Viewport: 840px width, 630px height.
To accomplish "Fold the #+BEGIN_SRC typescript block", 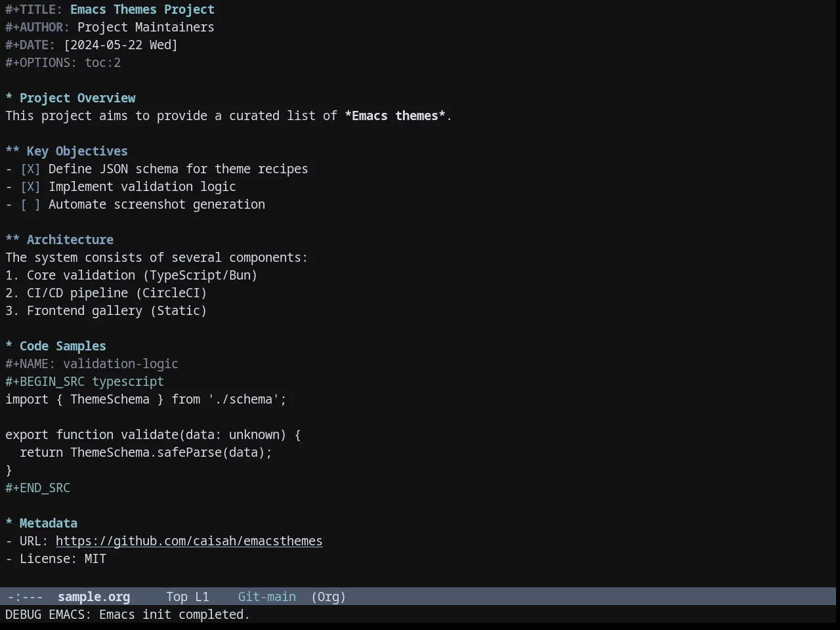I will [85, 381].
